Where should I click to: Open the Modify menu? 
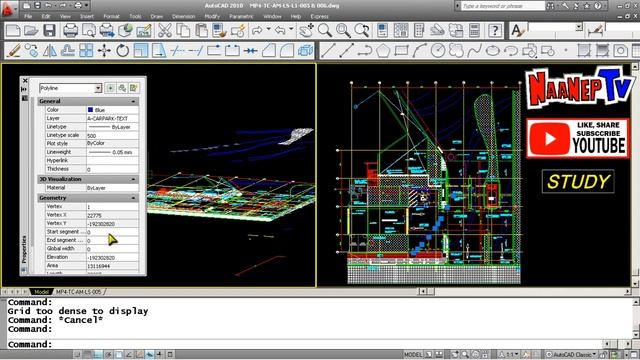click(212, 16)
